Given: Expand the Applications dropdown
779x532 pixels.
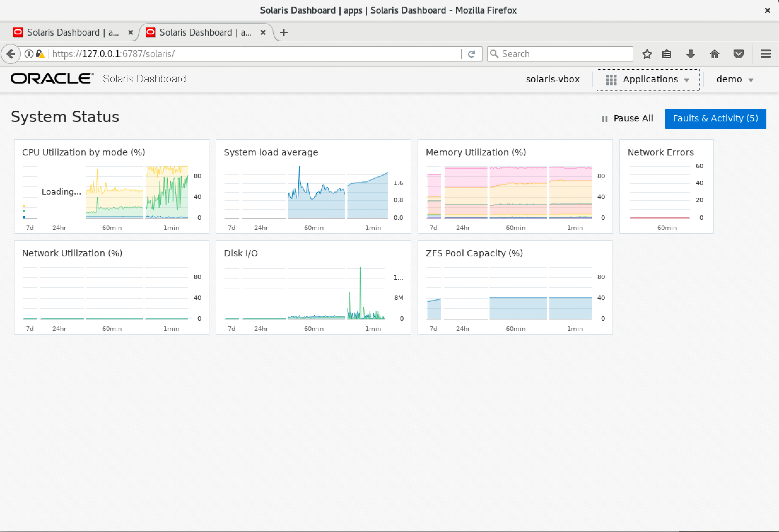Looking at the screenshot, I should point(647,79).
